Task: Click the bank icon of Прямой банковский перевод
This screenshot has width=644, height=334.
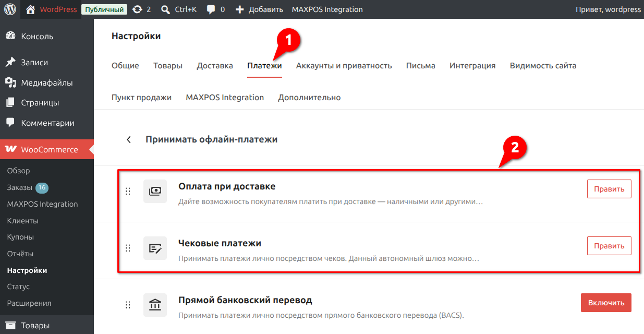Action: [155, 305]
